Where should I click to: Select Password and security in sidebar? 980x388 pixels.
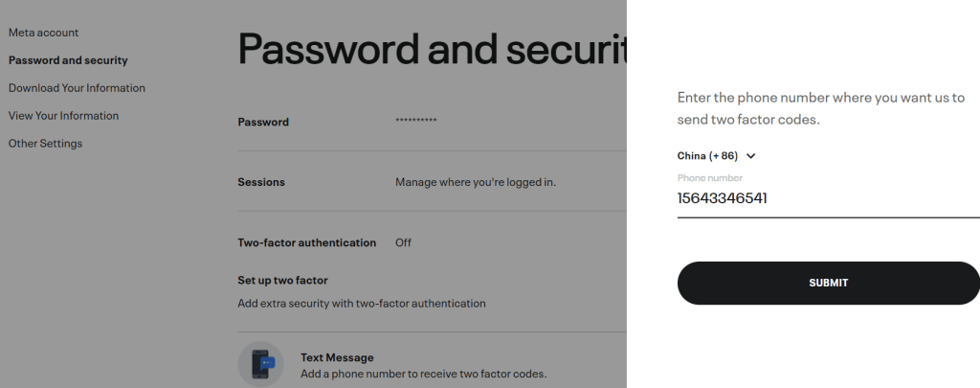(68, 60)
